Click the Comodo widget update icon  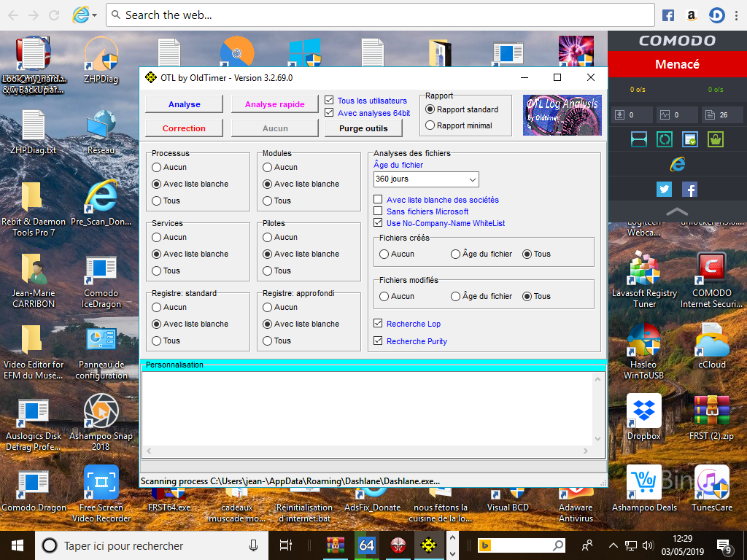(x=664, y=139)
